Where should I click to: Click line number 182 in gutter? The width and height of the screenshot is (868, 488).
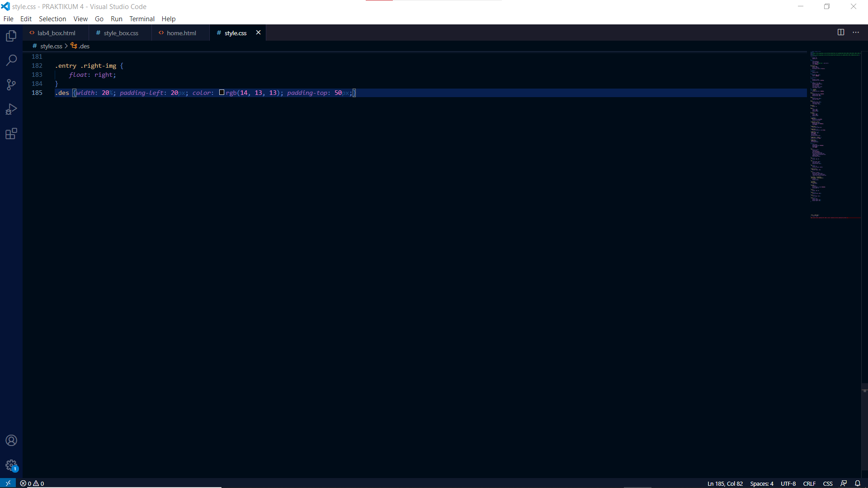[x=37, y=66]
